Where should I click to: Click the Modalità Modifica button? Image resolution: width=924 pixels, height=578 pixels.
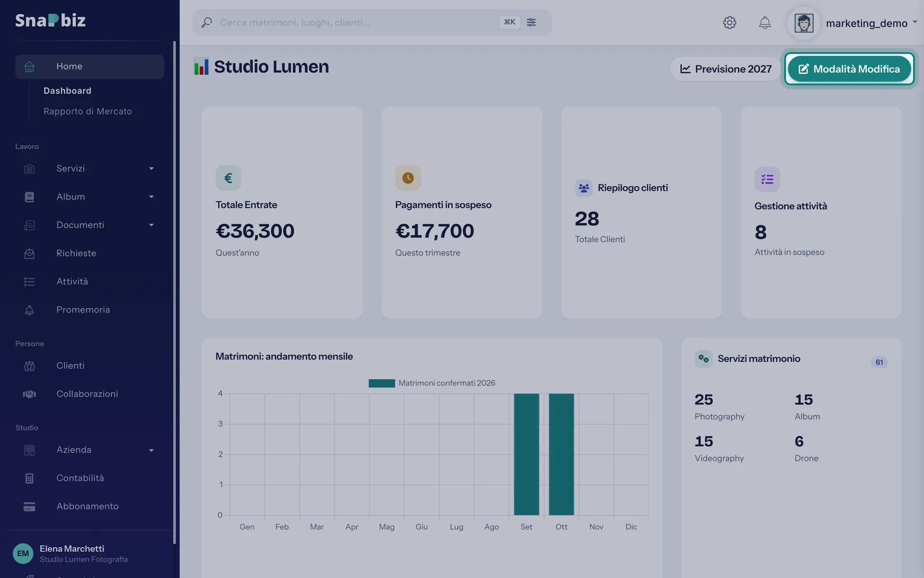(x=849, y=69)
